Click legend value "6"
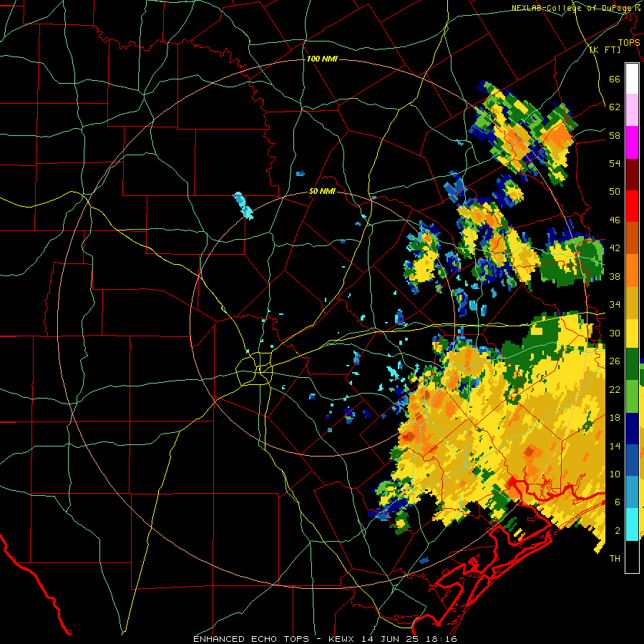644x644 pixels. click(x=618, y=502)
